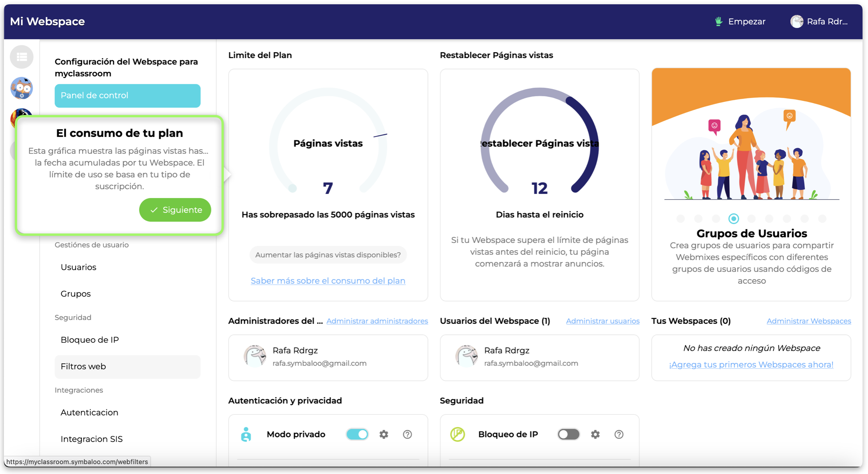
Task: Click Empezar in the header
Action: [x=746, y=21]
